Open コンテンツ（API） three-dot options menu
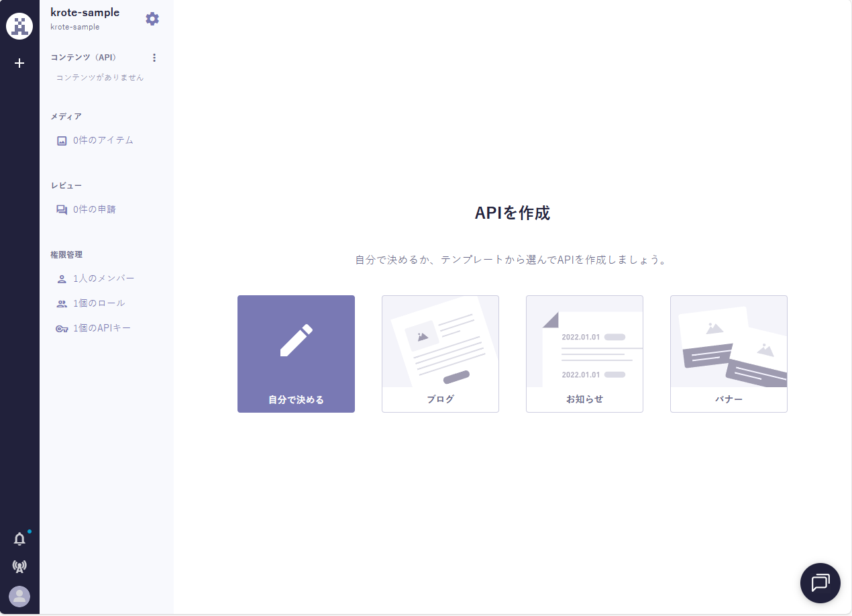The width and height of the screenshot is (852, 616). 154,58
